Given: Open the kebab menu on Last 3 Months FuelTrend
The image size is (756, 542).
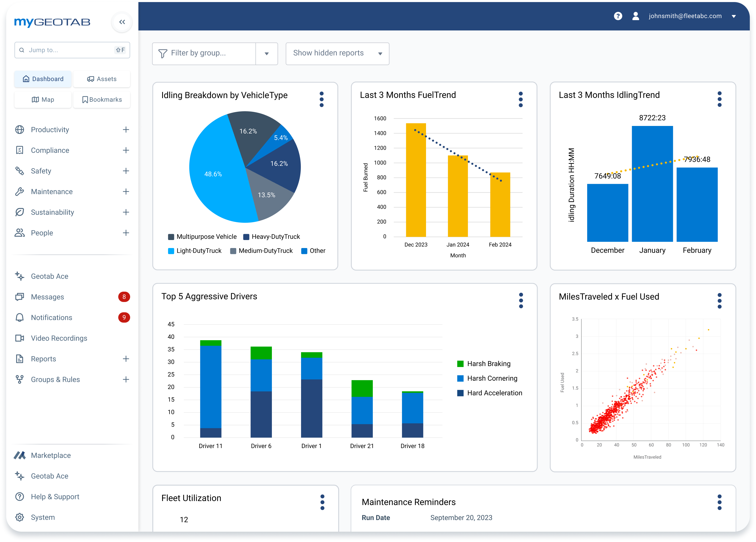Looking at the screenshot, I should [x=521, y=99].
